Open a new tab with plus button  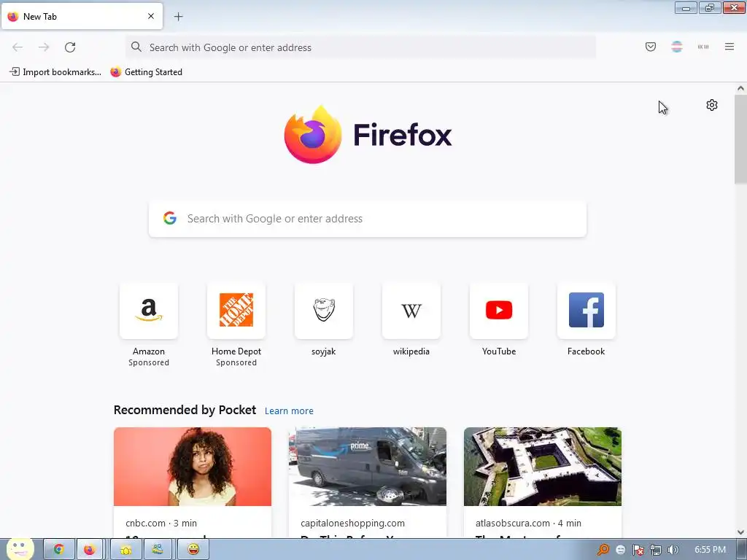point(178,17)
